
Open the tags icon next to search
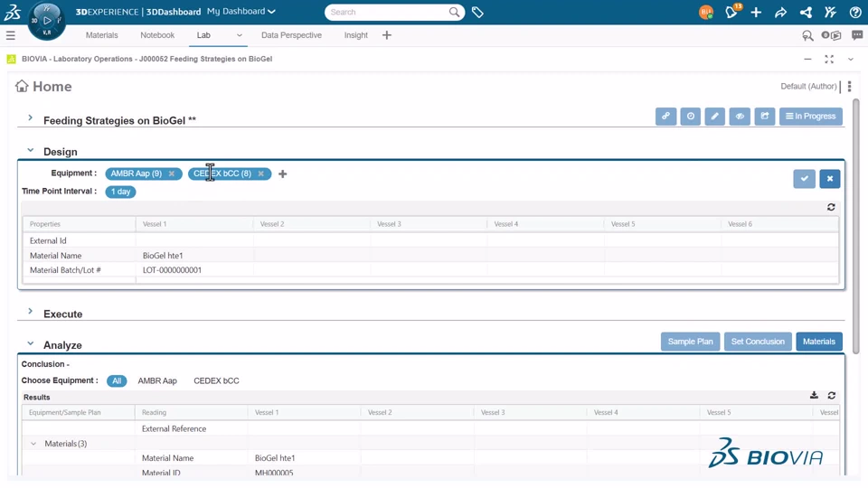click(x=477, y=12)
